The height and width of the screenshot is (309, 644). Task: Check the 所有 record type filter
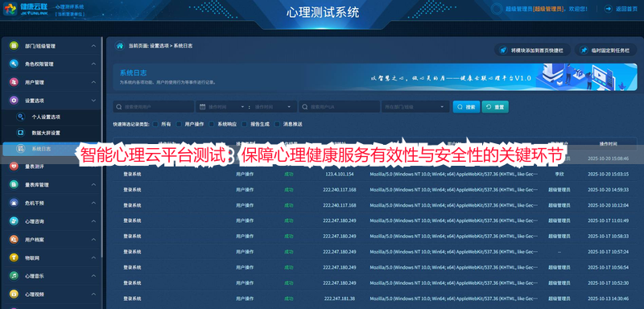pyautogui.click(x=155, y=124)
